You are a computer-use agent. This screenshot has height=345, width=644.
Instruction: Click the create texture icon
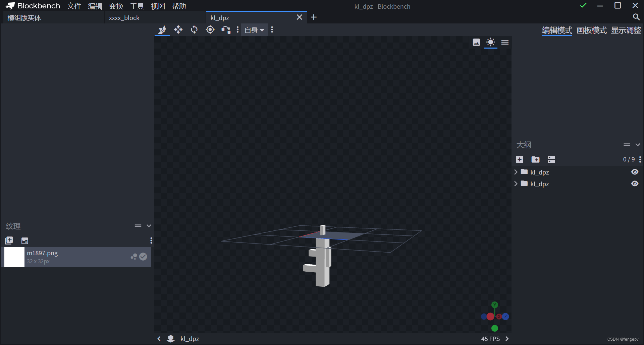25,240
